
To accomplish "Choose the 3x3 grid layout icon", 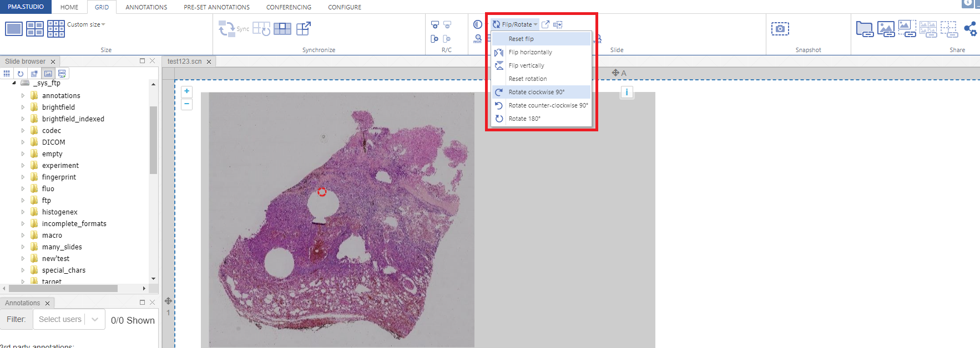I will point(55,29).
